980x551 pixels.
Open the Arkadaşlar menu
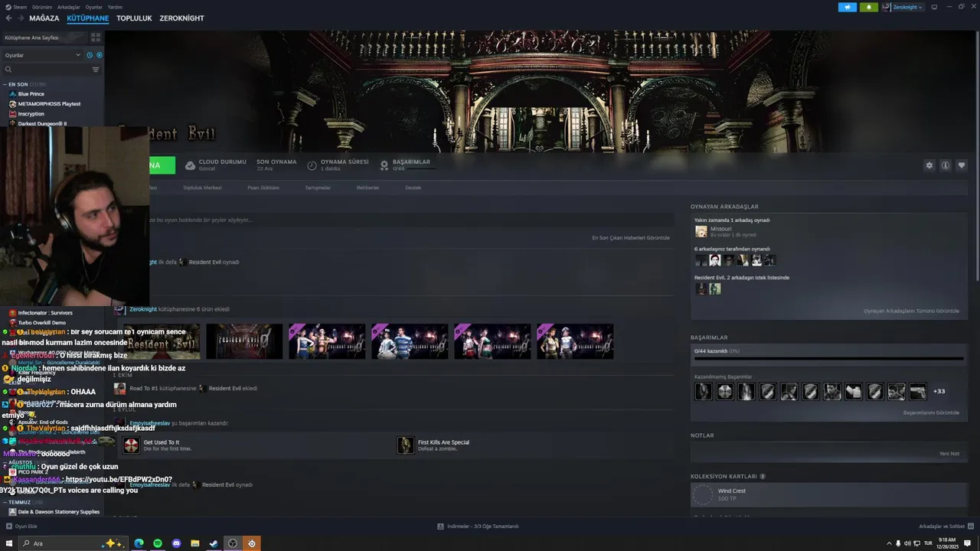point(68,7)
